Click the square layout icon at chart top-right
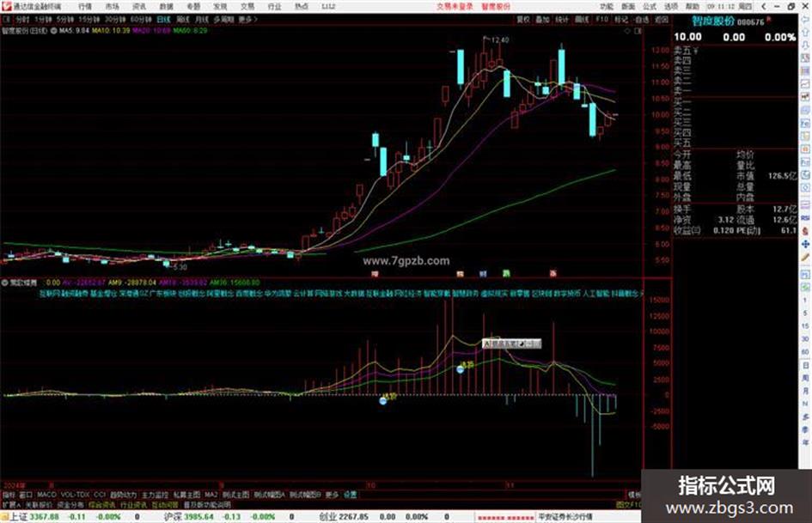 pyautogui.click(x=638, y=31)
